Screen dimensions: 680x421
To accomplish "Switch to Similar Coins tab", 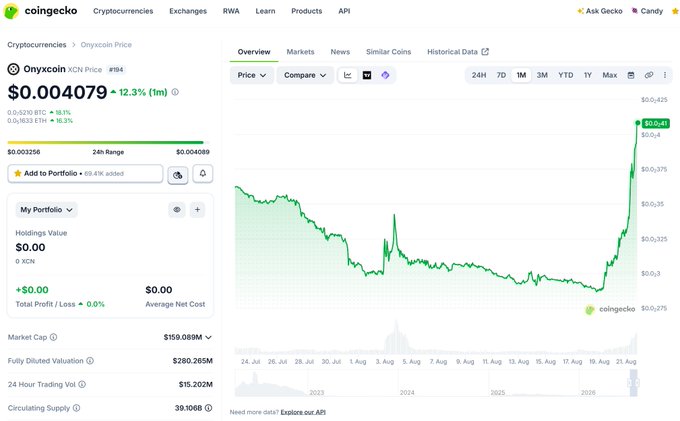I will point(389,52).
